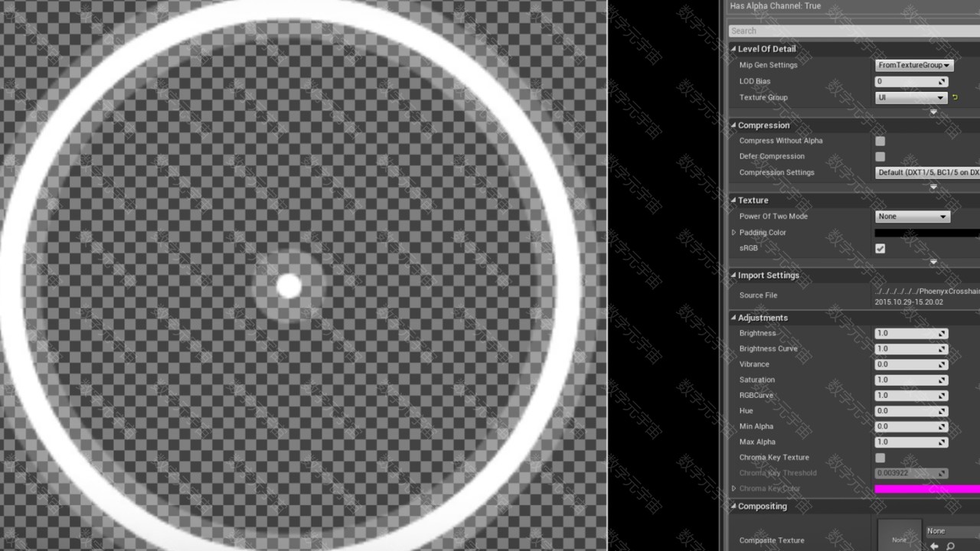980x551 pixels.
Task: Show advanced Level Of Detail options arrow
Action: (933, 112)
